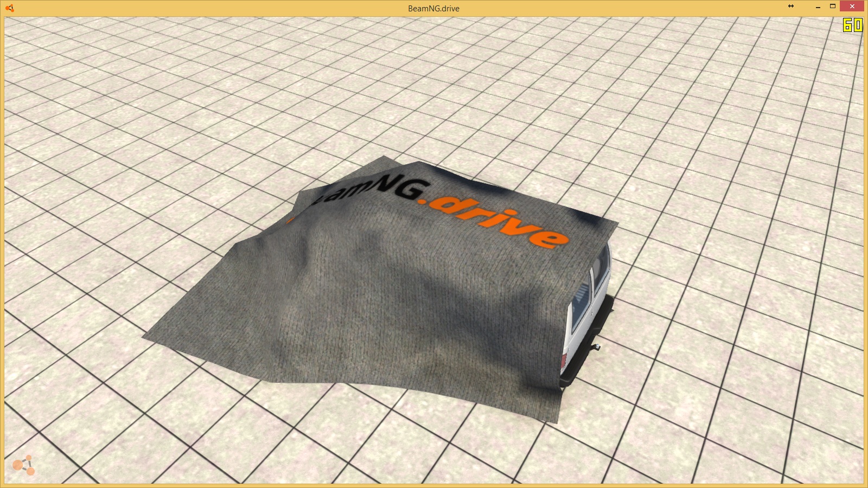Close the BeamNG.drive window

[852, 7]
